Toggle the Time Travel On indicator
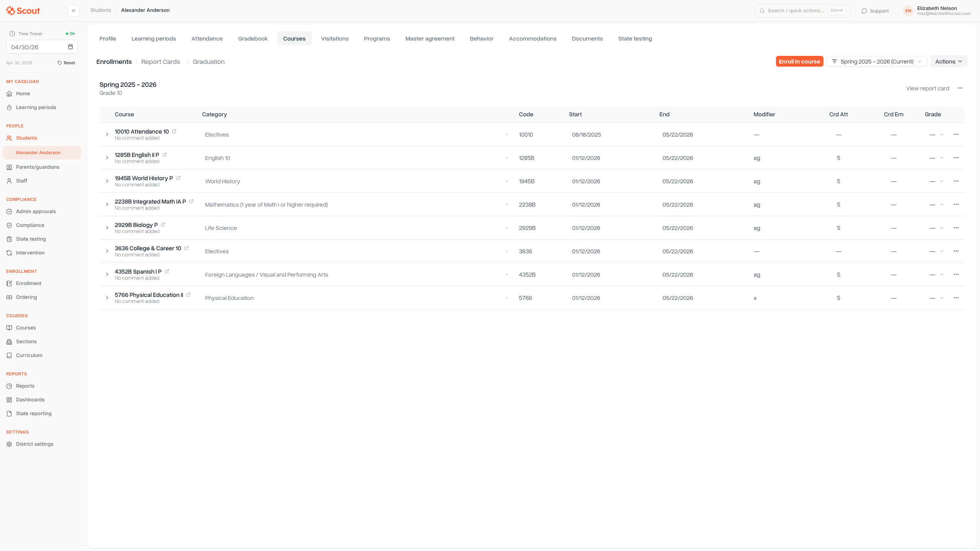 click(70, 34)
